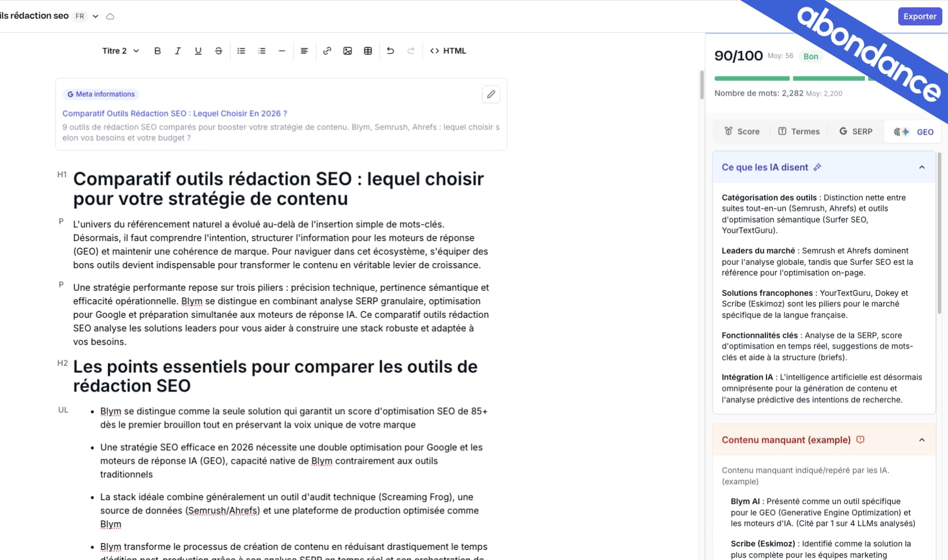Click the green score progress bar
The height and width of the screenshot is (560, 948).
coord(752,79)
